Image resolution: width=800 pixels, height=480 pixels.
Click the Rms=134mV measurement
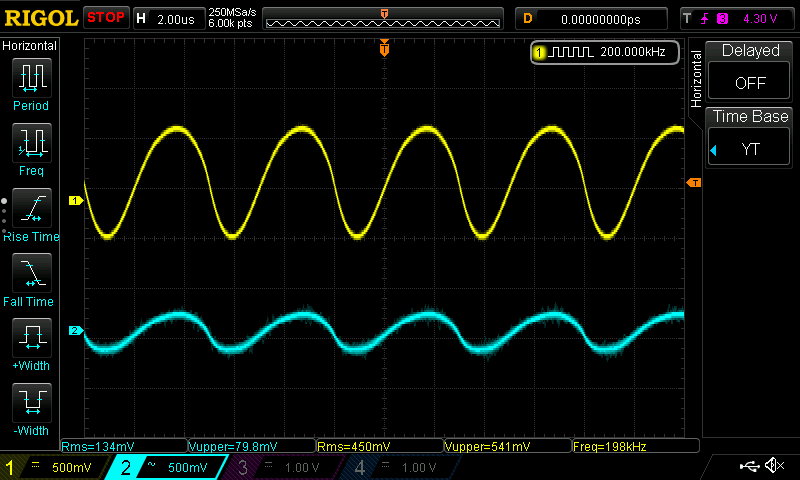[x=124, y=446]
